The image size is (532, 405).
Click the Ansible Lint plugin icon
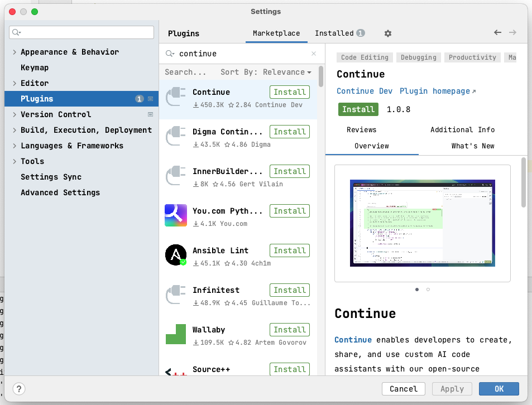tap(176, 254)
